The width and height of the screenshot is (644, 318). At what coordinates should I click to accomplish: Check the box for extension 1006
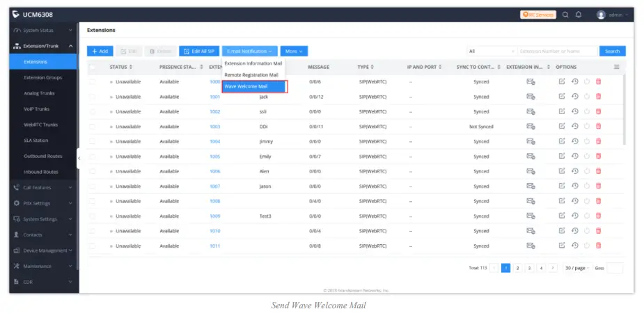pyautogui.click(x=93, y=171)
